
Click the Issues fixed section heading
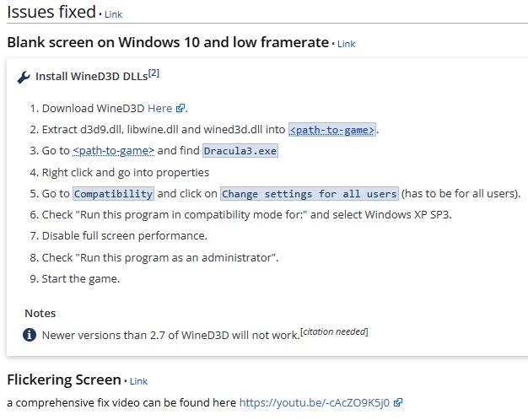coord(51,12)
